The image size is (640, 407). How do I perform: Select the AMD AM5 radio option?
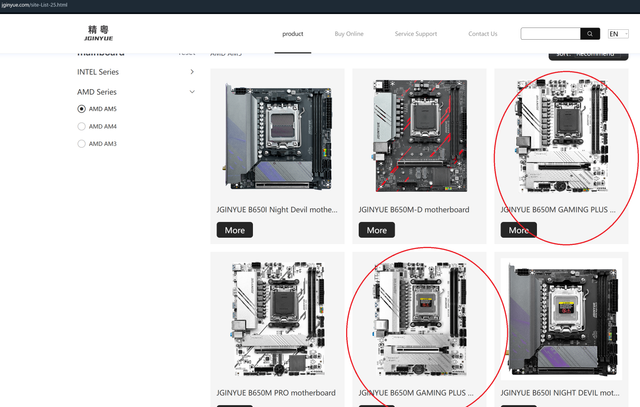coord(81,109)
